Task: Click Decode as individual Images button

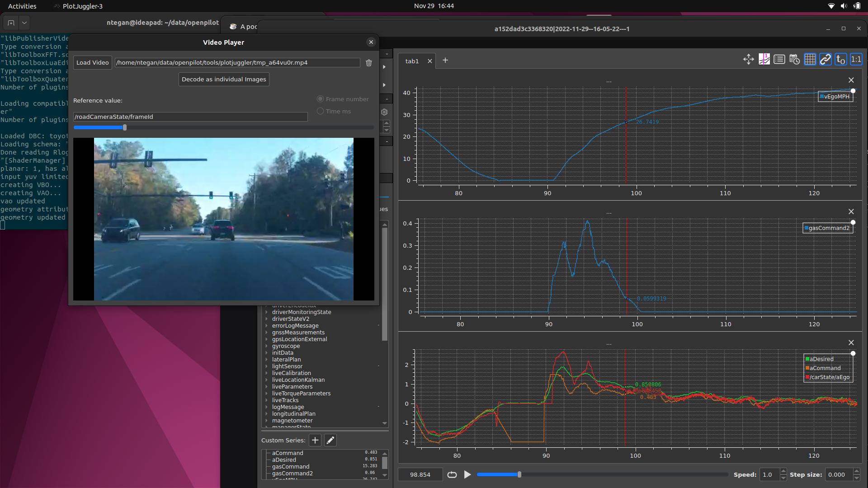Action: tap(224, 80)
